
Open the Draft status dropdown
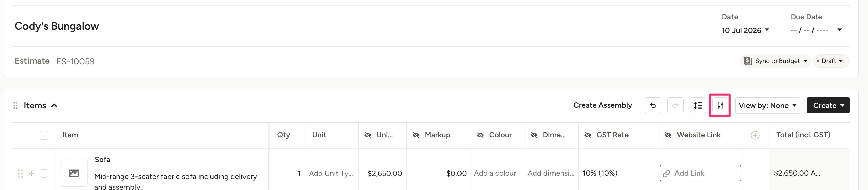point(831,61)
